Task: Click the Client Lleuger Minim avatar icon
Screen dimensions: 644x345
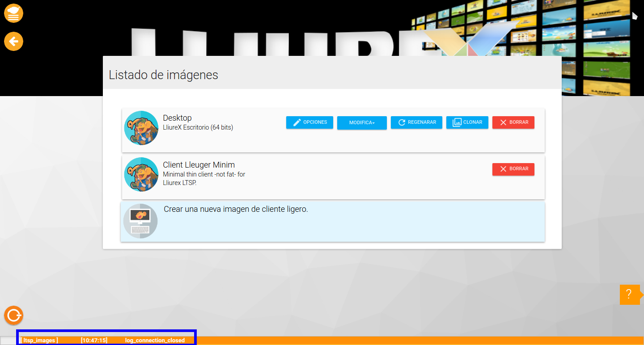Action: coord(141,174)
